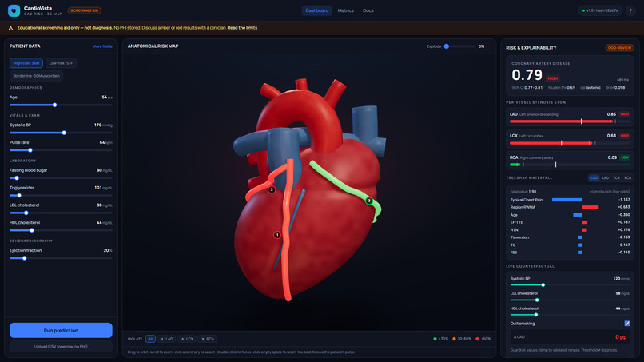
Task: Click the EF-TTE row label
Action: click(516, 222)
